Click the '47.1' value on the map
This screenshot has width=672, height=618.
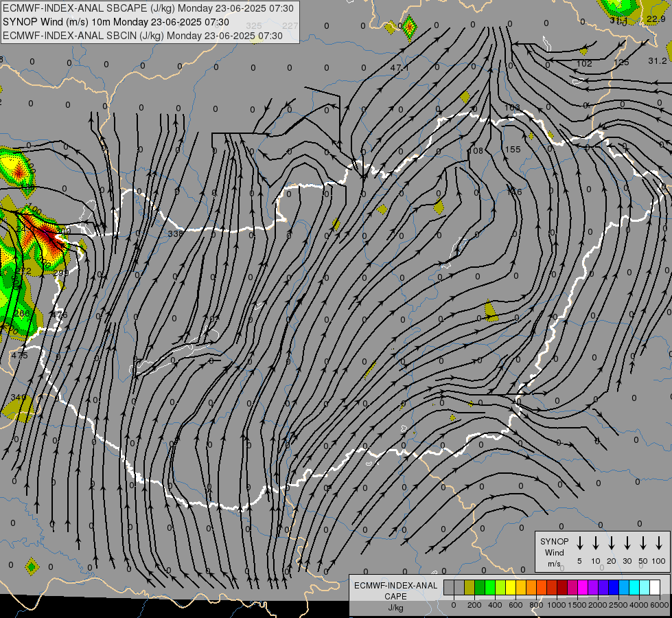pyautogui.click(x=399, y=68)
